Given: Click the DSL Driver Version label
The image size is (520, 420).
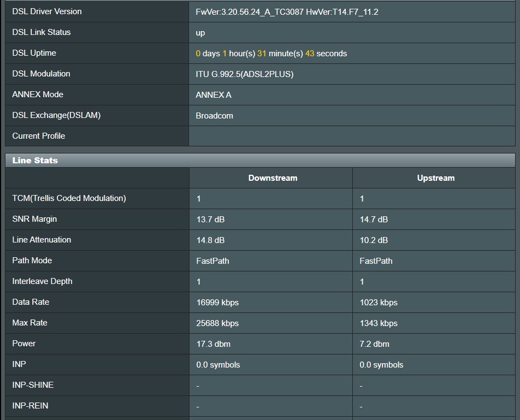Looking at the screenshot, I should point(47,11).
